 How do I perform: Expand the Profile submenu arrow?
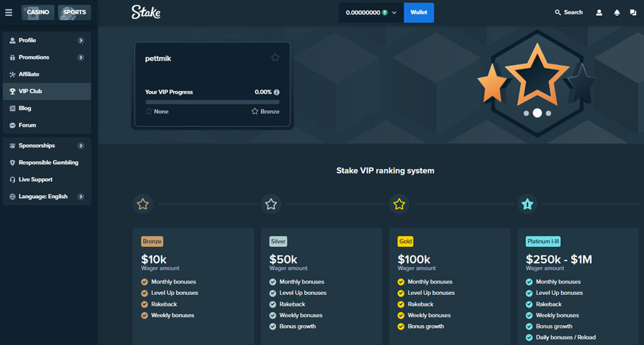coord(81,41)
